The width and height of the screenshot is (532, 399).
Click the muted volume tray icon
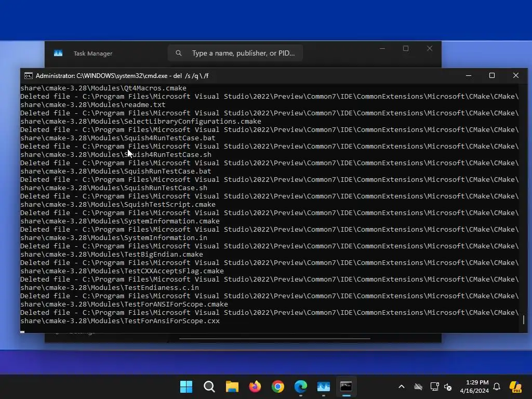coord(448,387)
